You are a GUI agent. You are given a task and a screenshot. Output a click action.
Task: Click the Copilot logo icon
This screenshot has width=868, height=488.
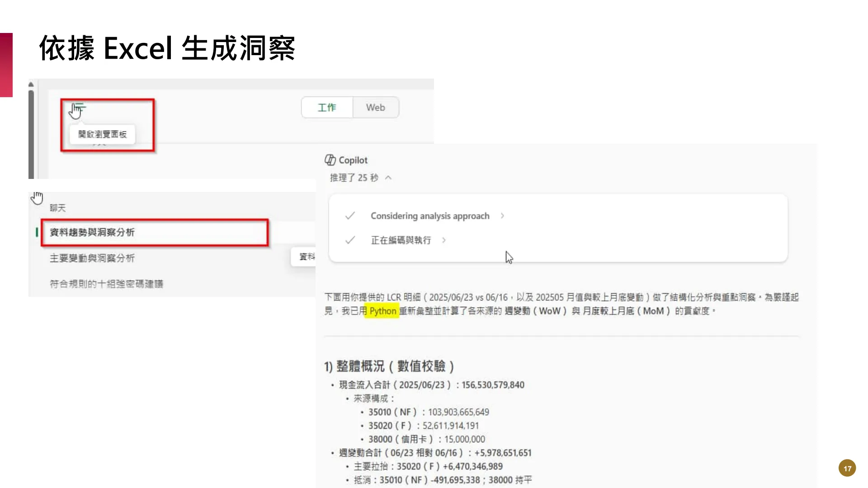click(x=330, y=160)
